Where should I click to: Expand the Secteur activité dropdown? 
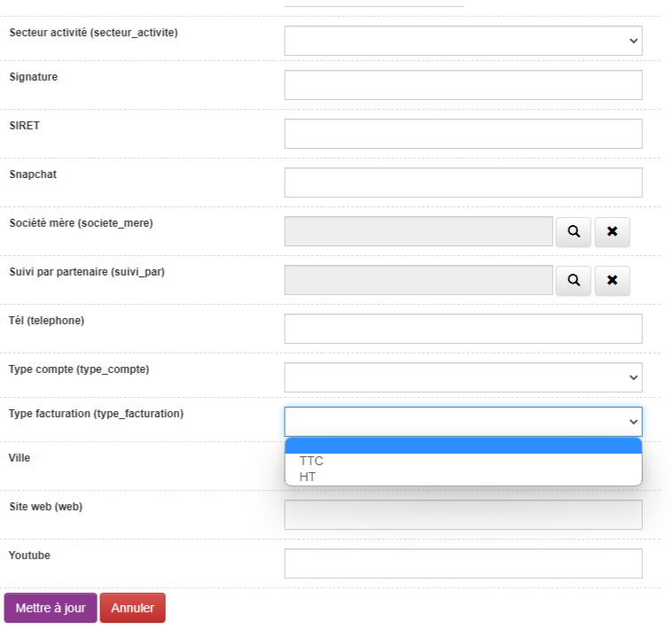[x=463, y=41]
